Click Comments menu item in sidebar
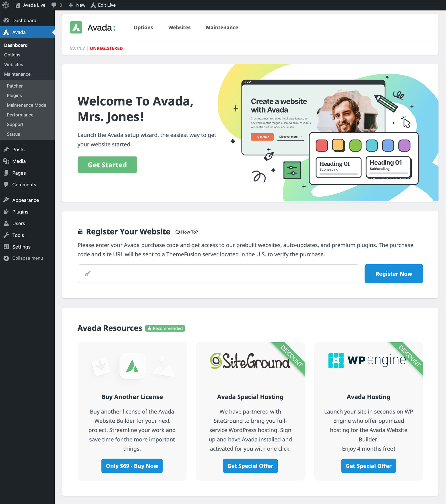The image size is (446, 504). click(25, 184)
